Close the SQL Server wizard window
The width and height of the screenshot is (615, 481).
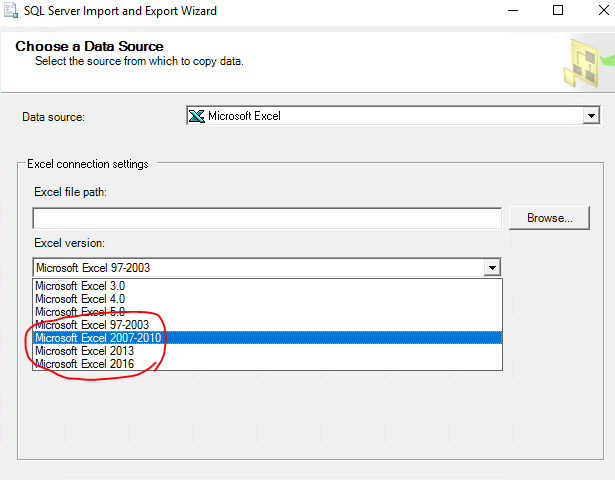pyautogui.click(x=604, y=10)
